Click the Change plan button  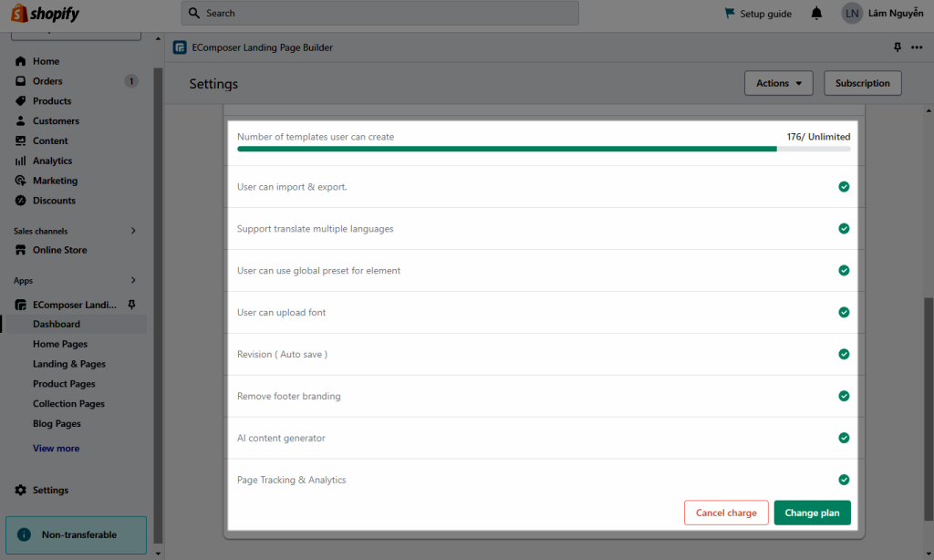812,513
